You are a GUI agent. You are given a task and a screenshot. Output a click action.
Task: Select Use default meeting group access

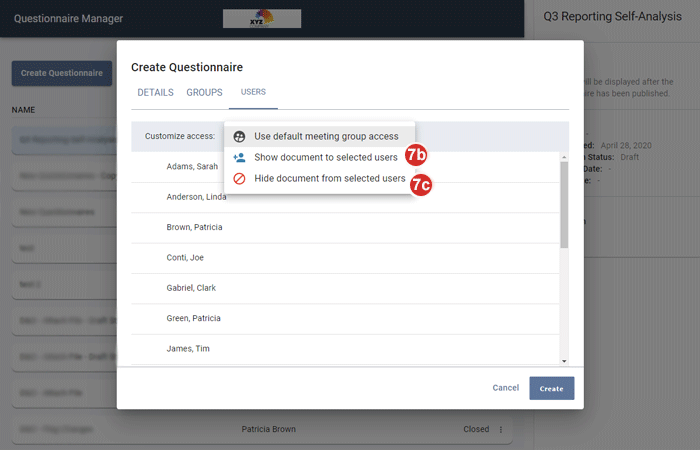coord(326,136)
